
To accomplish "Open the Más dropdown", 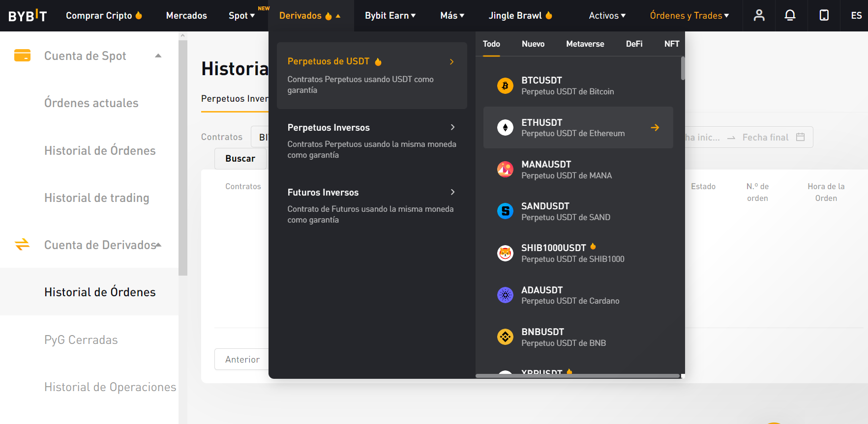I will pyautogui.click(x=452, y=16).
